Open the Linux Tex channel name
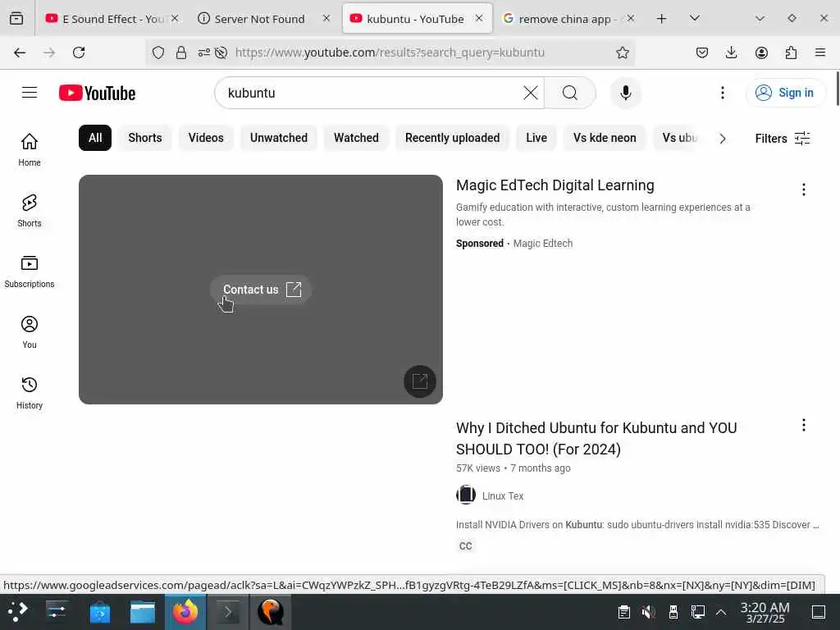Viewport: 840px width, 630px height. pos(503,496)
